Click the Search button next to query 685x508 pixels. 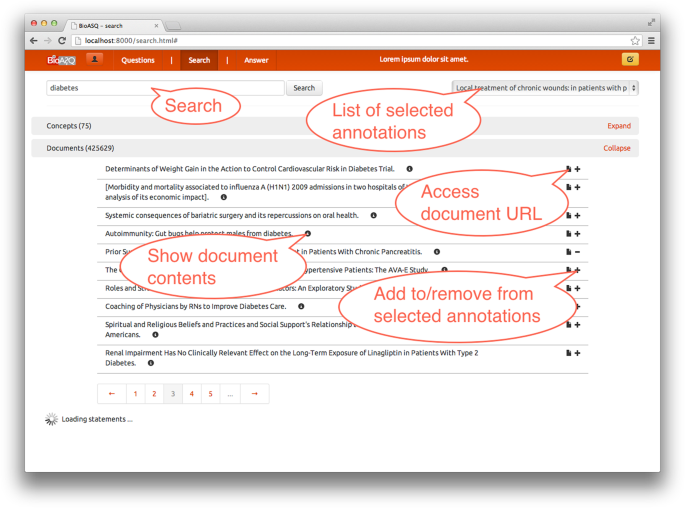304,88
